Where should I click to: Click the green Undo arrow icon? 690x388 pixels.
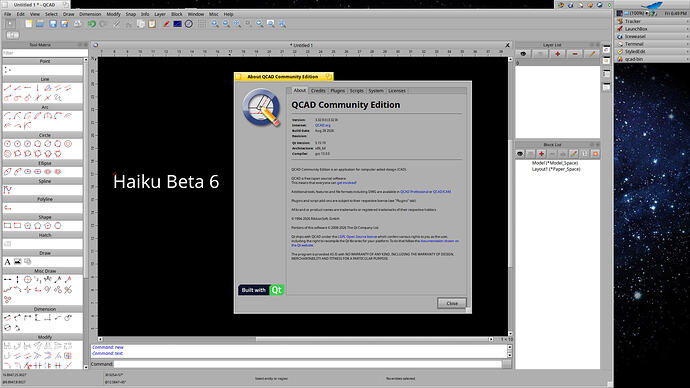[x=92, y=24]
